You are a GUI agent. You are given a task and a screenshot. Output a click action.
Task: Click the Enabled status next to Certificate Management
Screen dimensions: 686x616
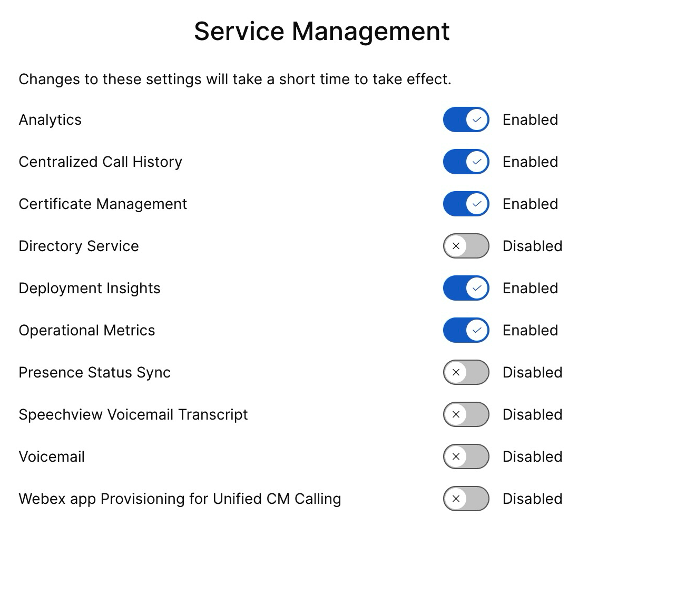530,204
